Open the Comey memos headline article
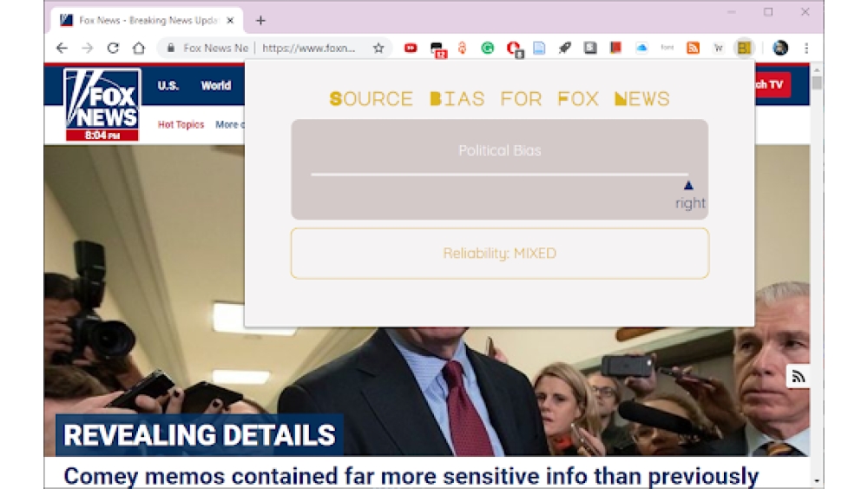The height and width of the screenshot is (489, 868). (x=411, y=476)
